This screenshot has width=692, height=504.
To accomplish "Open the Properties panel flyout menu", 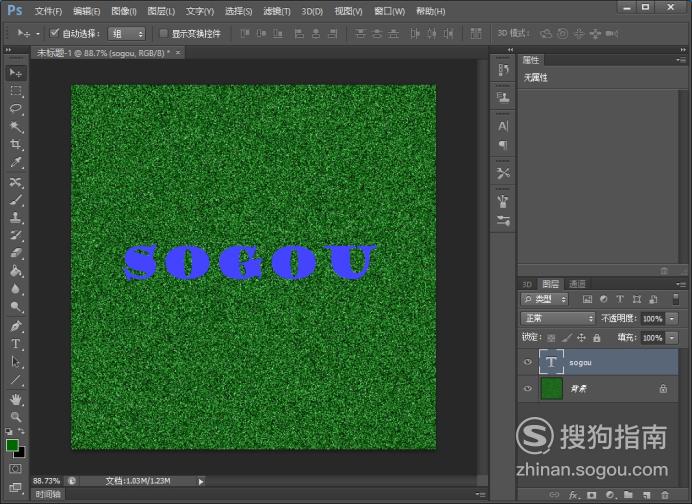I will tap(681, 60).
